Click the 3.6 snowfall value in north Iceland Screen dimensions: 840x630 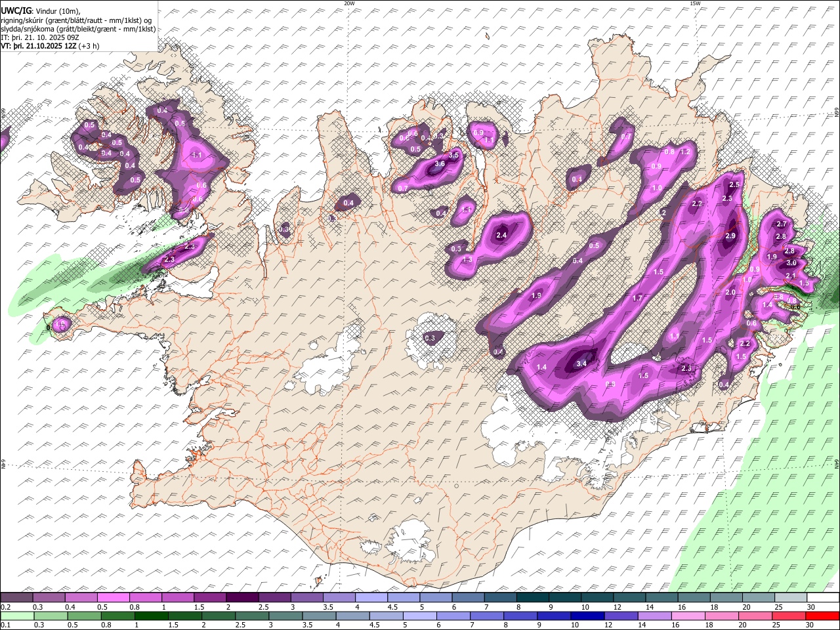[x=440, y=164]
